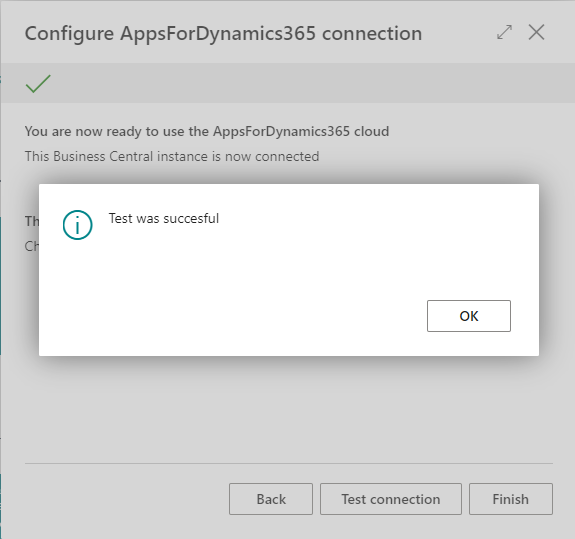Click the wizard title 'Configure AppsForDynamics365 connection'
Screen dimensions: 575x539
[x=223, y=33]
